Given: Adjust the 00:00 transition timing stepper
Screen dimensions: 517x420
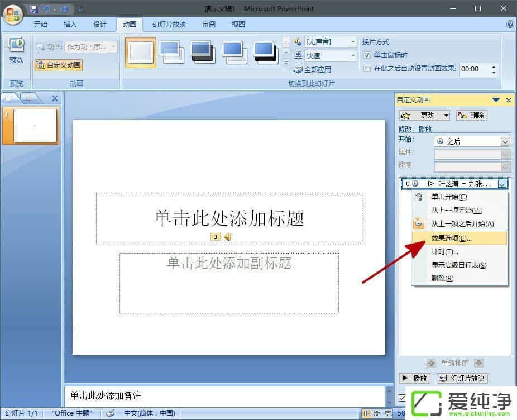Looking at the screenshot, I should 492,69.
